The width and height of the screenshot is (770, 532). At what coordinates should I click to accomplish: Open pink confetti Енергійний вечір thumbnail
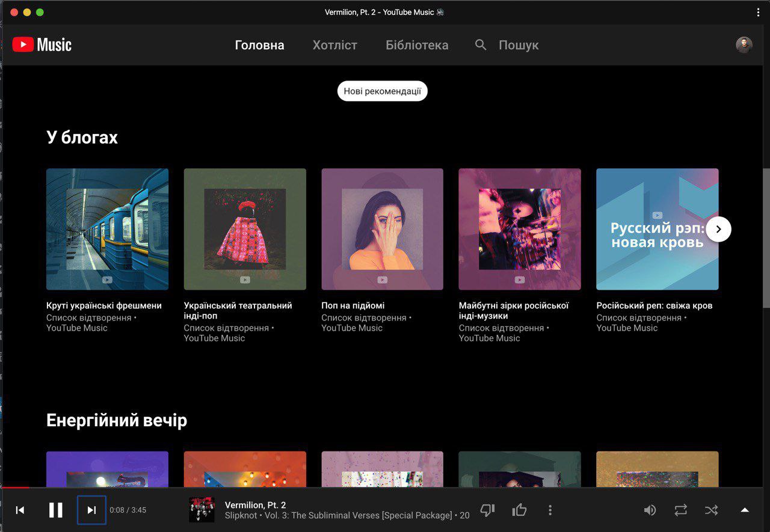click(x=382, y=469)
